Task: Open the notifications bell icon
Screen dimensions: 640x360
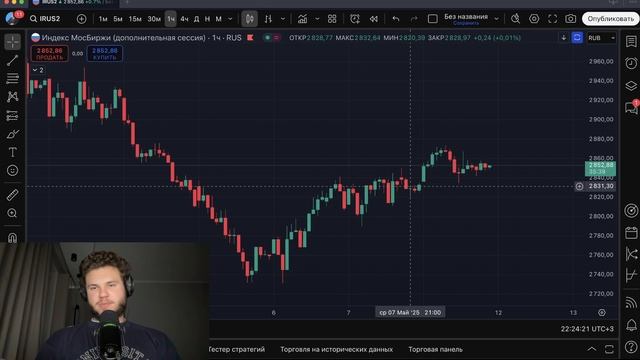Action: click(x=631, y=325)
